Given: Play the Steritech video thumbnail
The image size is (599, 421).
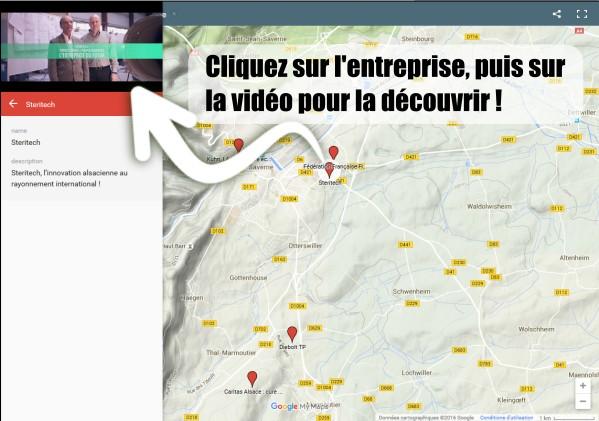Looking at the screenshot, I should tap(81, 47).
